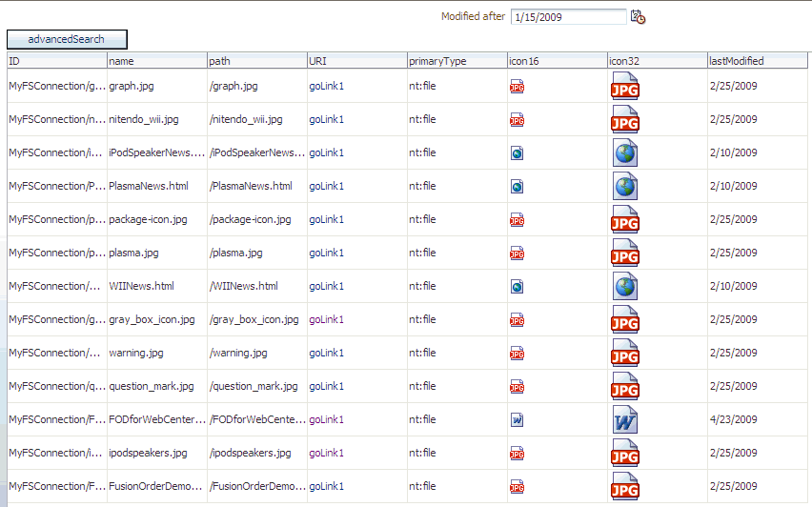Click the small JPG icon for graph.jpg

click(517, 87)
